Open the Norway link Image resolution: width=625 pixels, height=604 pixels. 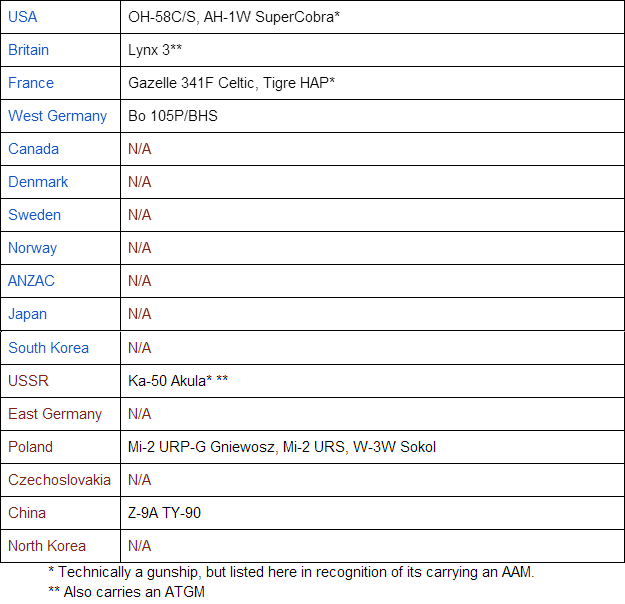pyautogui.click(x=33, y=248)
